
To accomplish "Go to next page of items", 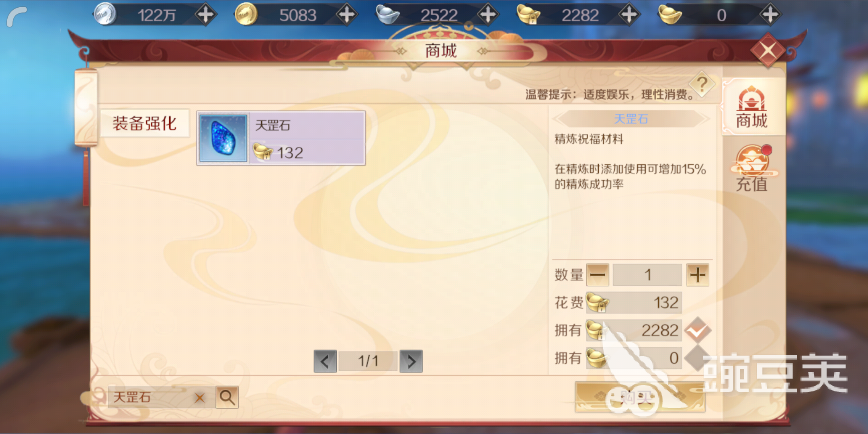I will tap(411, 361).
